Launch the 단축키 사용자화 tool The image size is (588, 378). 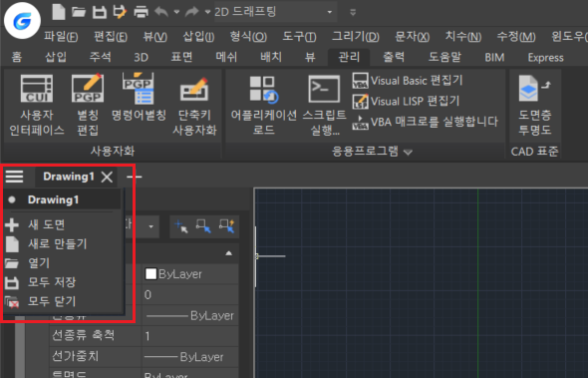point(194,105)
